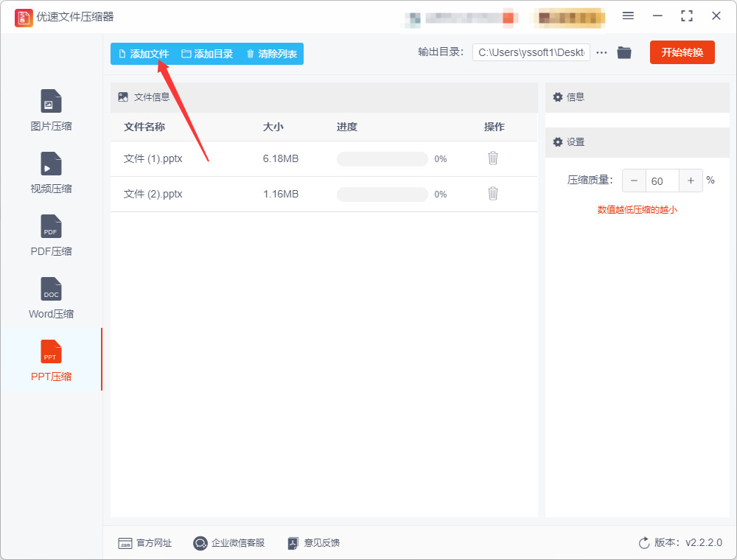Click the 设置 settings panel header
The width and height of the screenshot is (737, 560).
pyautogui.click(x=637, y=142)
